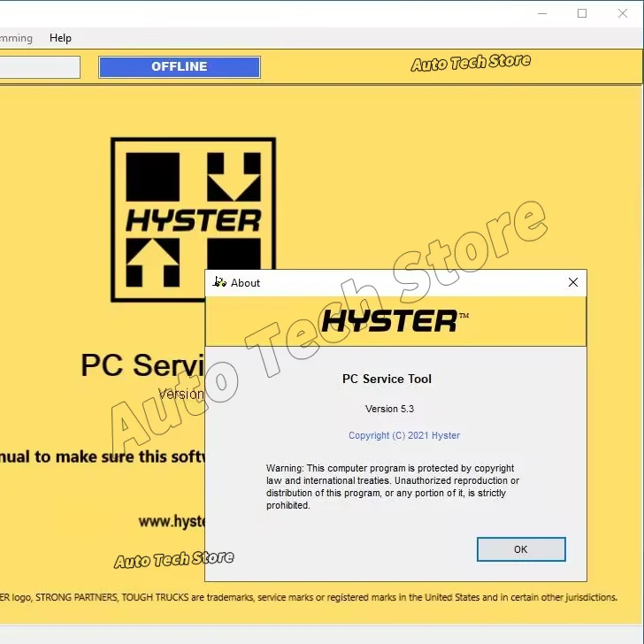Minimize the main application window
Screen dimensions: 644x644
point(542,13)
